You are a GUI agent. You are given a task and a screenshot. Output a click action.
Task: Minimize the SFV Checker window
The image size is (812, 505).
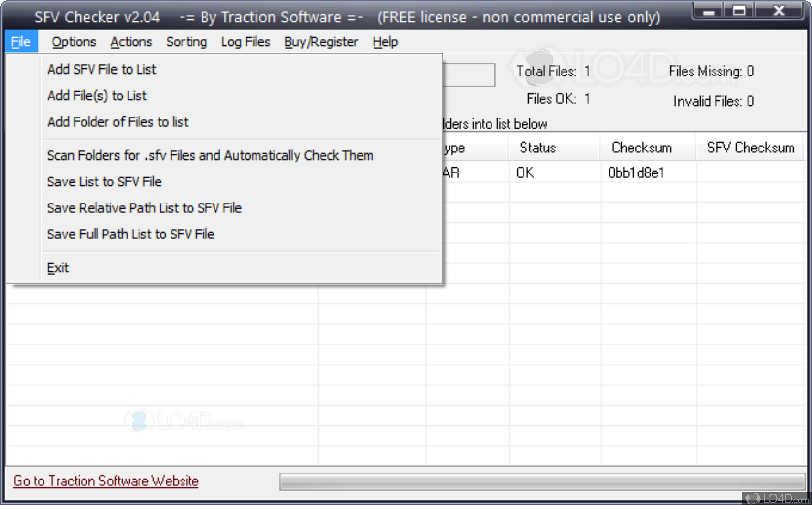click(x=708, y=11)
